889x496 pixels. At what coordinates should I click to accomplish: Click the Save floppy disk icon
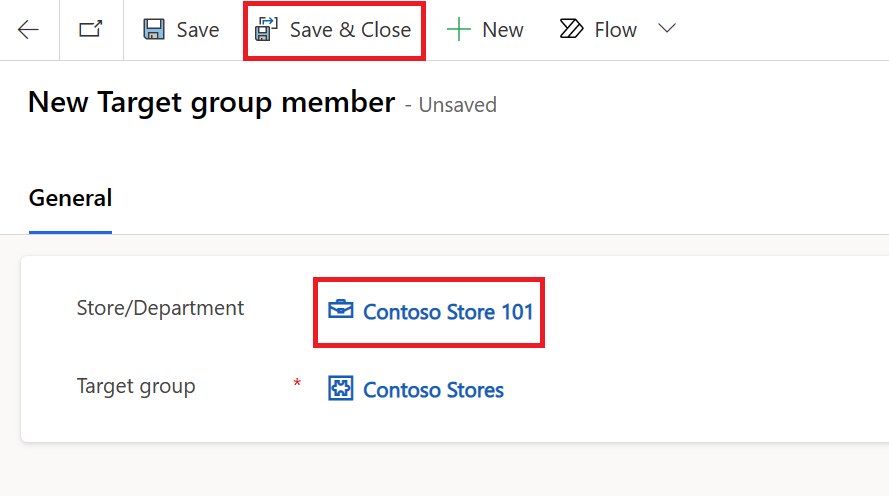(154, 29)
